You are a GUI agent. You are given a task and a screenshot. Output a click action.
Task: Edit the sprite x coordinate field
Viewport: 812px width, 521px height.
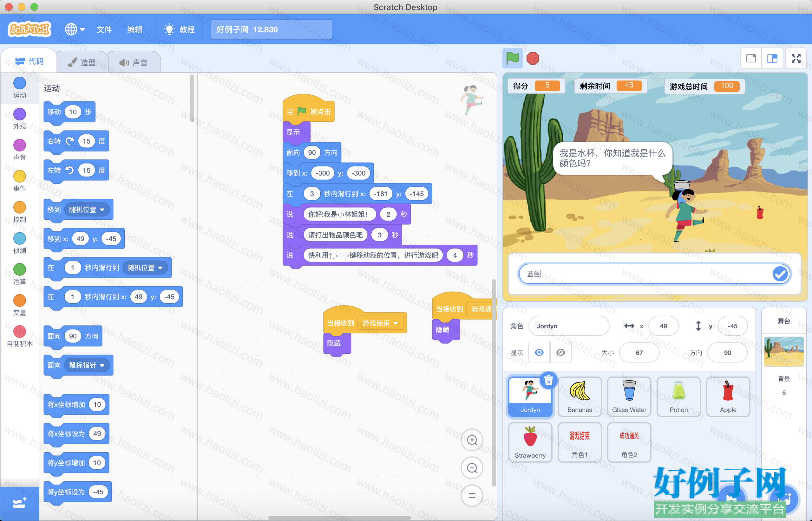coord(663,326)
